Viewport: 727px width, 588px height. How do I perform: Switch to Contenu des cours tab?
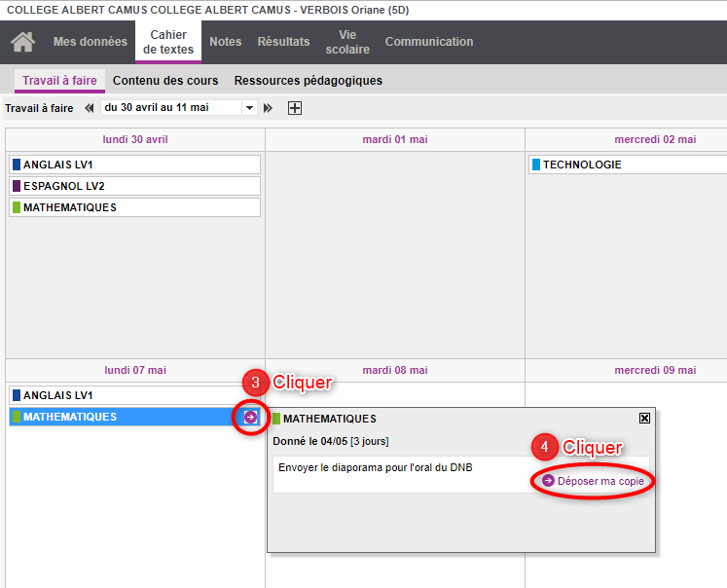(165, 81)
